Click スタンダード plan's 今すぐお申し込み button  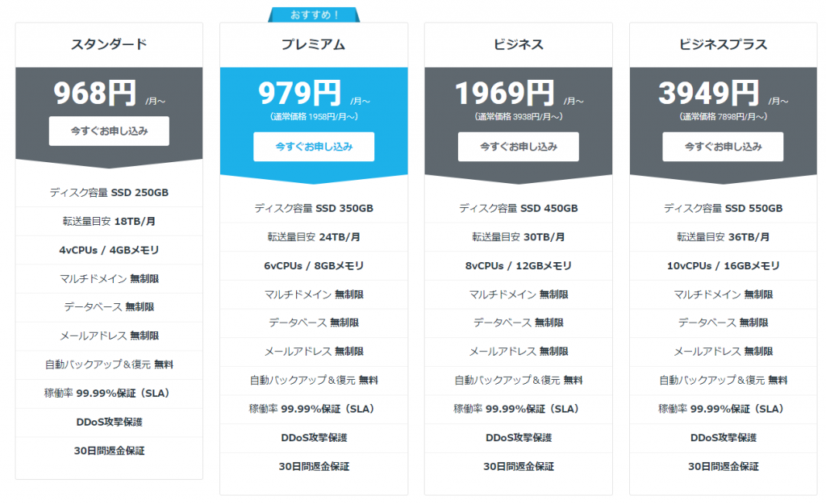pyautogui.click(x=109, y=131)
